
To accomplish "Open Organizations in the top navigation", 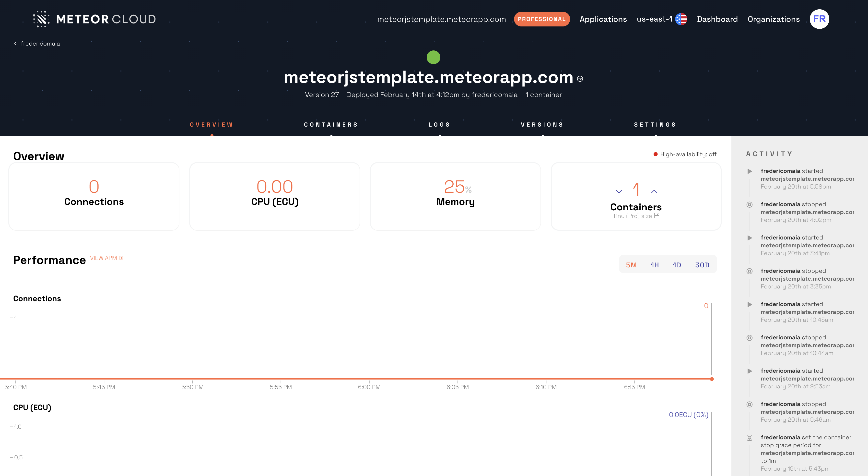I will tap(774, 19).
